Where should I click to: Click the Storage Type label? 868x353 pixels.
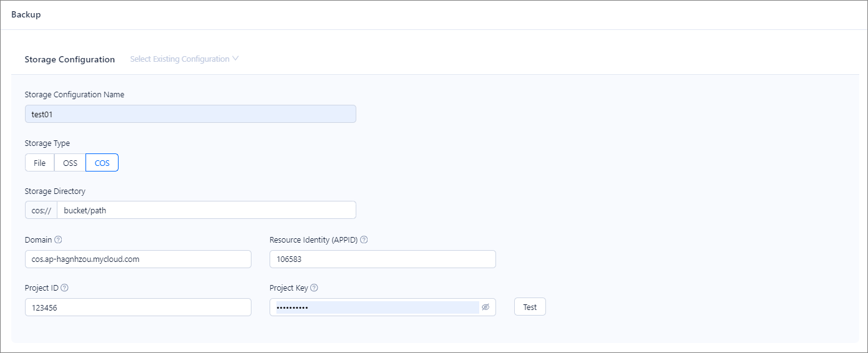tap(47, 143)
